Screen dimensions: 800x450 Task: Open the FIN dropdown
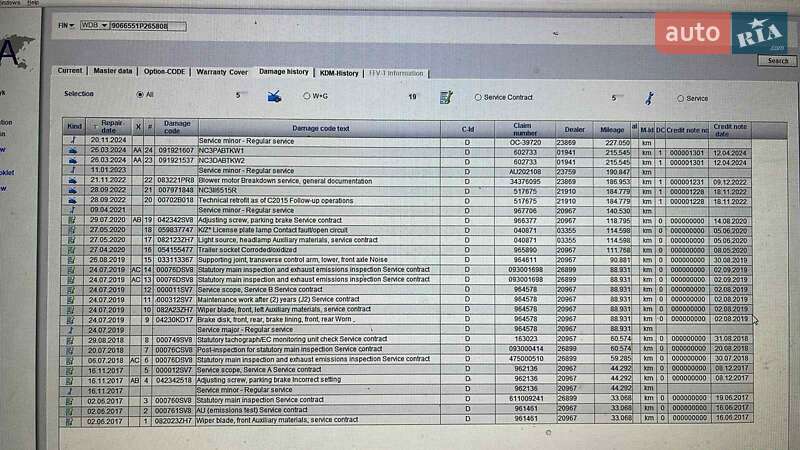pos(65,25)
